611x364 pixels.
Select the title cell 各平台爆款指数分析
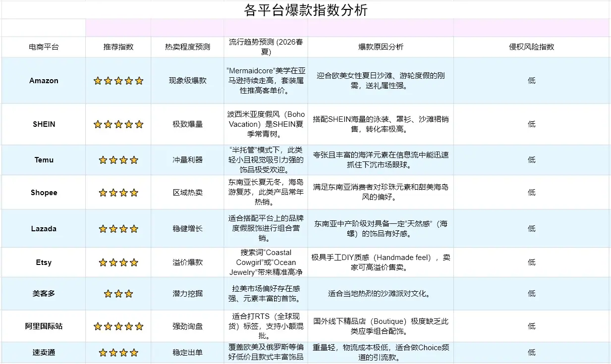pyautogui.click(x=306, y=10)
